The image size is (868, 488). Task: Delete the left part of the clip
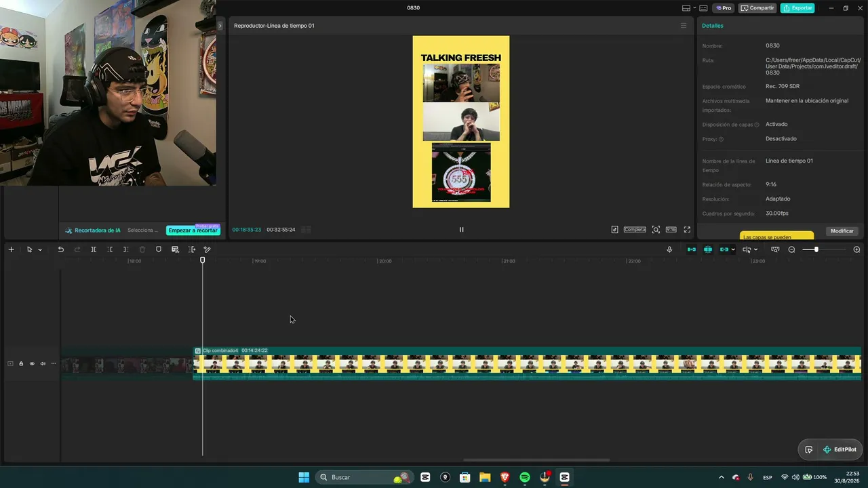pyautogui.click(x=110, y=249)
